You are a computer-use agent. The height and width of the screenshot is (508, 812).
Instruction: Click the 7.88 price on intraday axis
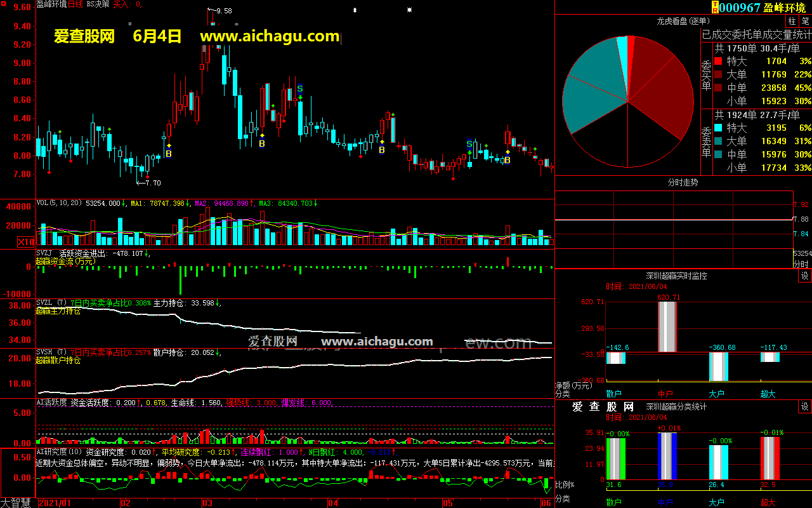click(x=801, y=219)
